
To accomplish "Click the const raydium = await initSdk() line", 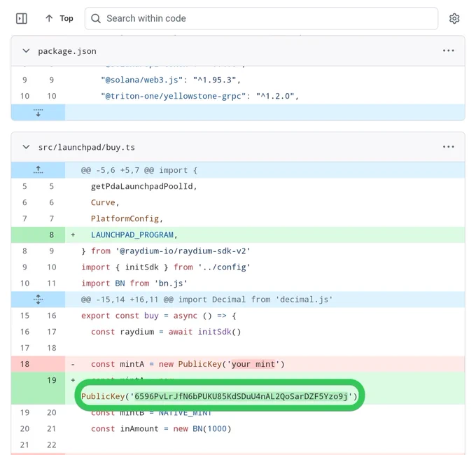I will pos(238,332).
